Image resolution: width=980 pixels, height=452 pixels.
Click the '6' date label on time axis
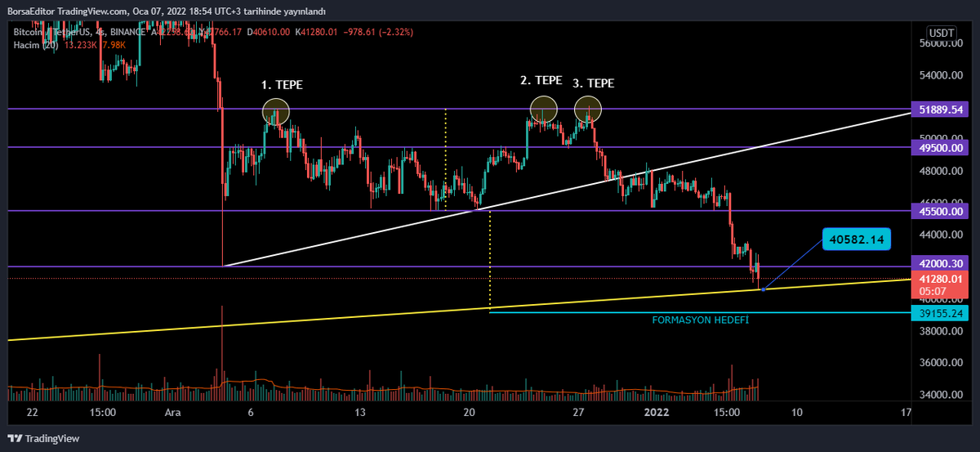pos(251,412)
